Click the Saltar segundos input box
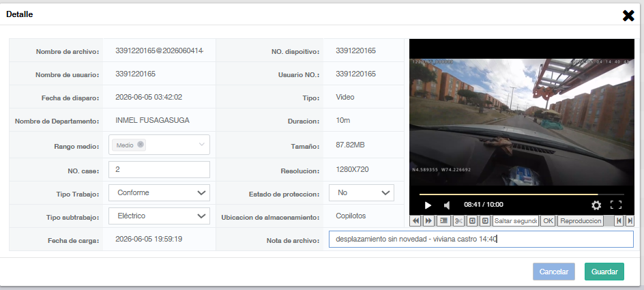The width and height of the screenshot is (644, 290). tap(516, 221)
